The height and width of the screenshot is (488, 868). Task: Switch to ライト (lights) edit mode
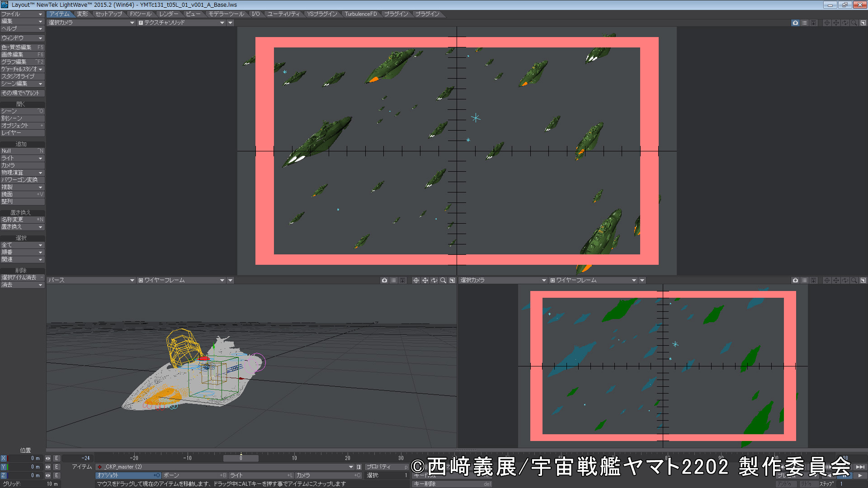point(261,475)
